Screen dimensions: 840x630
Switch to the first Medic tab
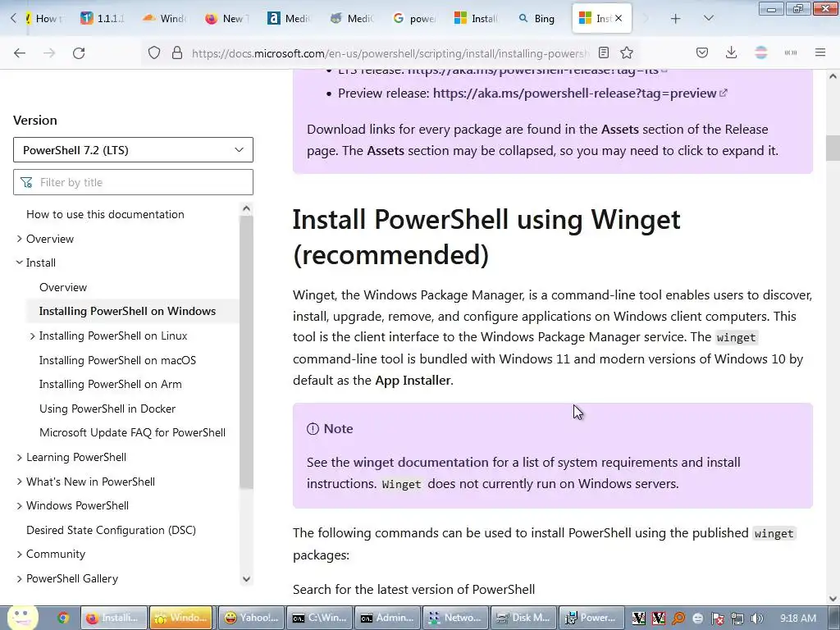point(288,19)
